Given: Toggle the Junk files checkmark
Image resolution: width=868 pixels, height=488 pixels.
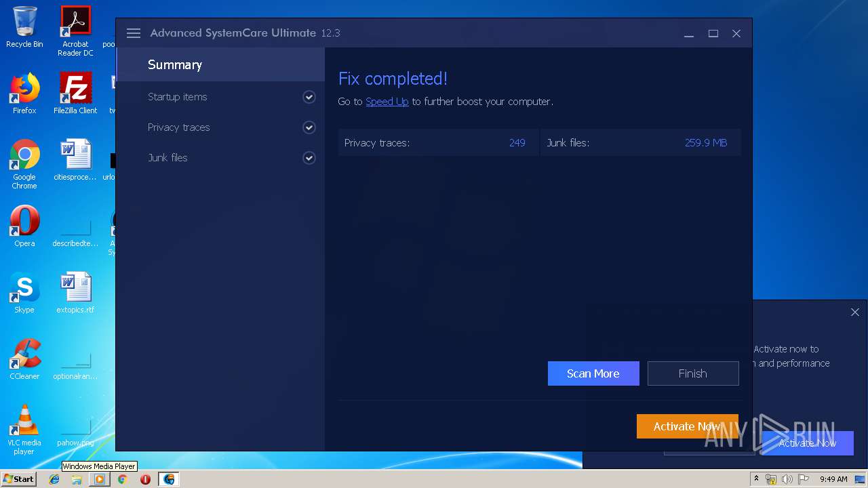Looking at the screenshot, I should point(309,158).
